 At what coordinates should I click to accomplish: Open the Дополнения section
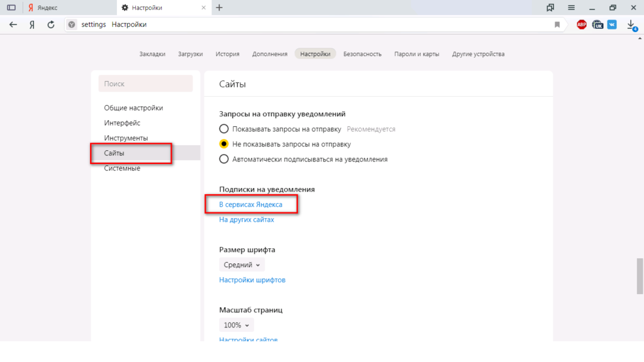click(x=270, y=54)
